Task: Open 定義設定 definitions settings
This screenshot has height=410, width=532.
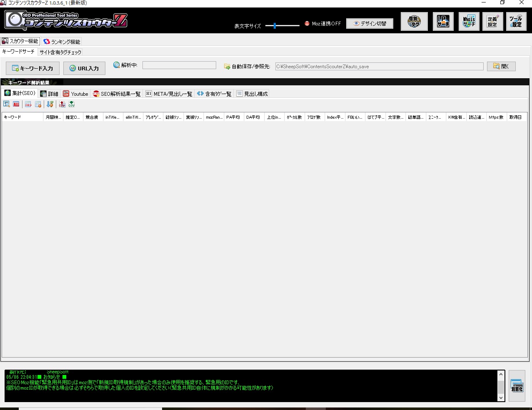Action: [492, 22]
